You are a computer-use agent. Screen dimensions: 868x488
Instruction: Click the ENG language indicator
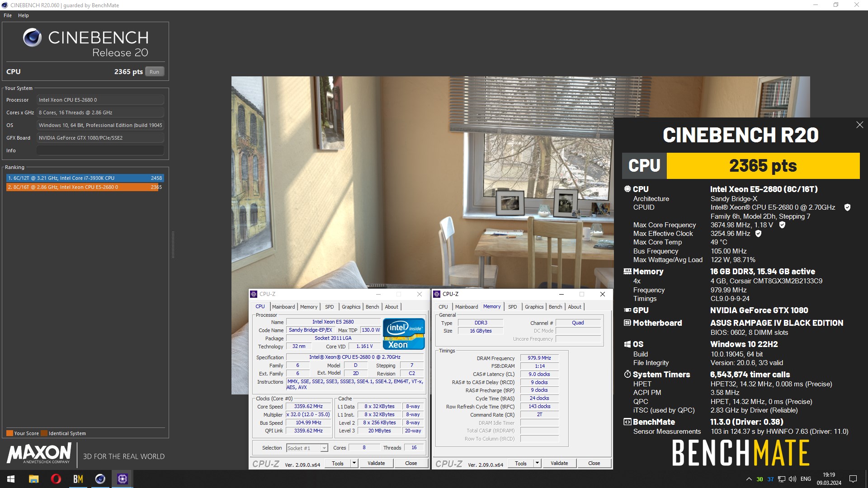tap(806, 479)
